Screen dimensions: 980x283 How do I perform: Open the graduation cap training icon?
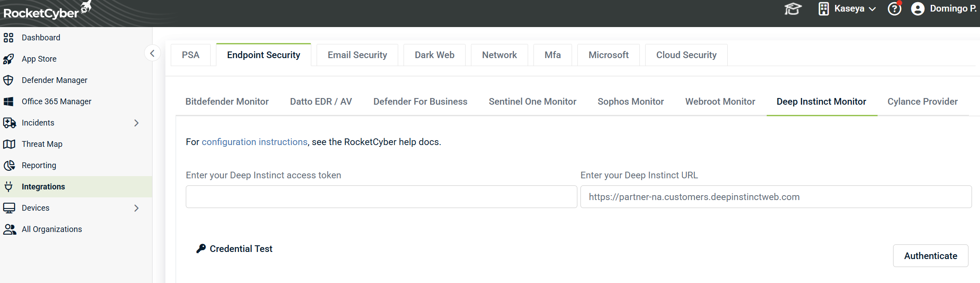point(792,9)
